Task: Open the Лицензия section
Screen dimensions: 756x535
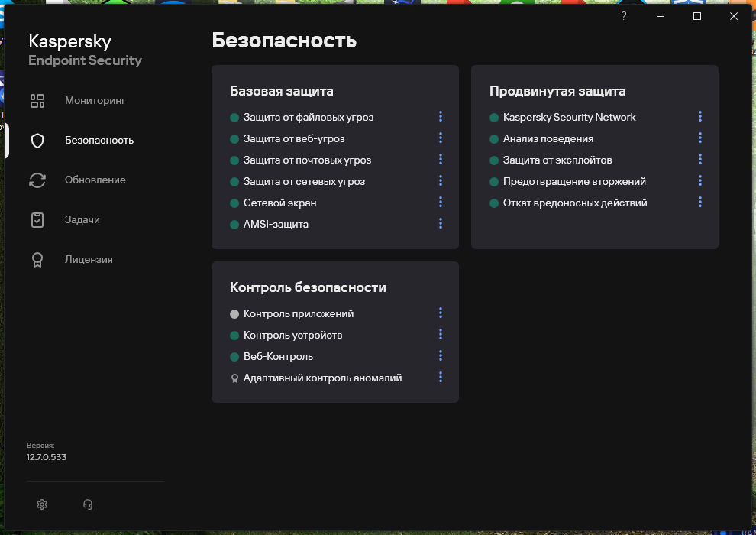Action: coord(89,260)
